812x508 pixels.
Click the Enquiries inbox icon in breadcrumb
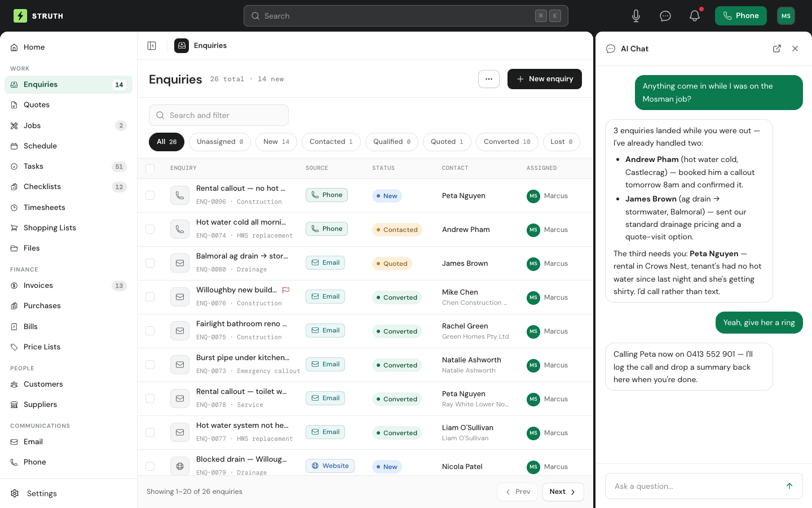[182, 46]
